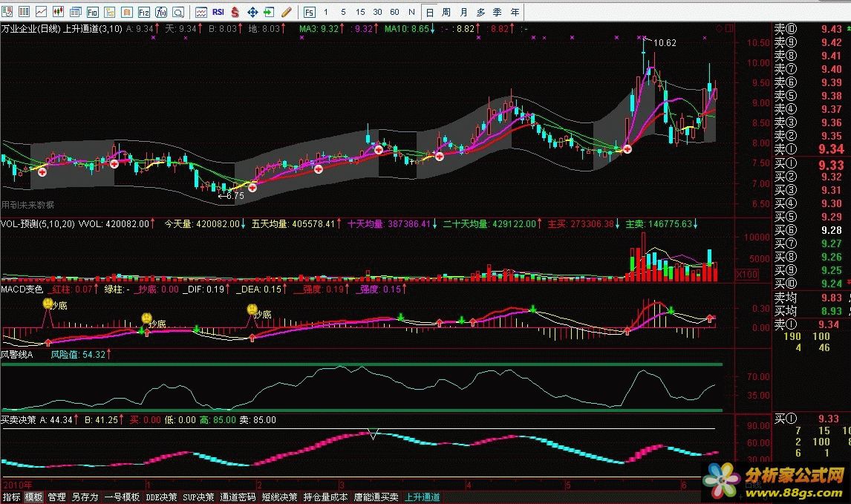Click the green arrow export icon
The image size is (851, 504).
pyautogui.click(x=270, y=11)
